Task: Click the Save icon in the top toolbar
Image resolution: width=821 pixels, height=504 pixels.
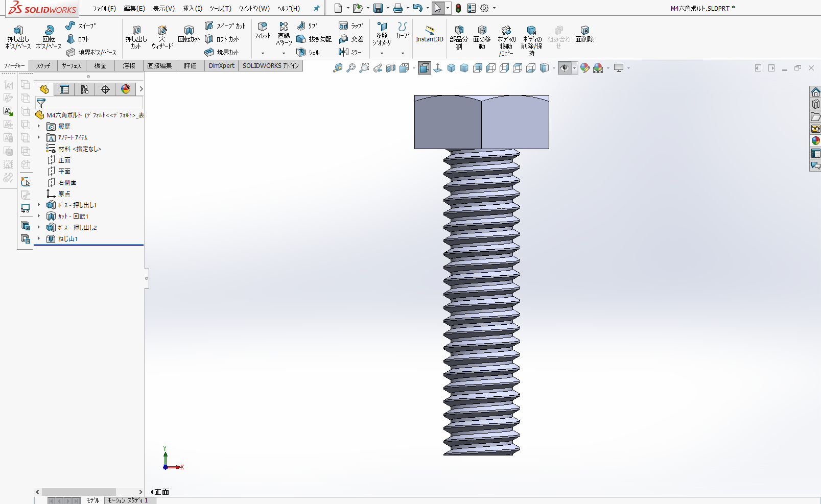Action: click(x=378, y=8)
